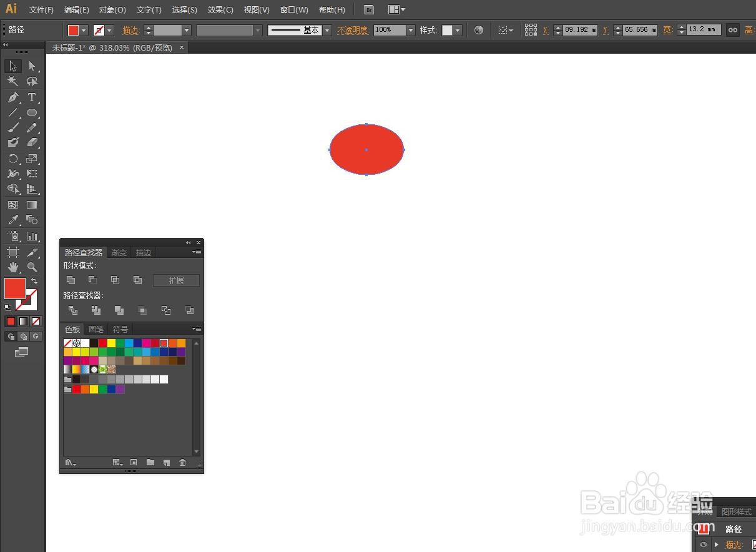Select the Direct Selection tool (white arrow)
The image size is (756, 552).
(32, 66)
